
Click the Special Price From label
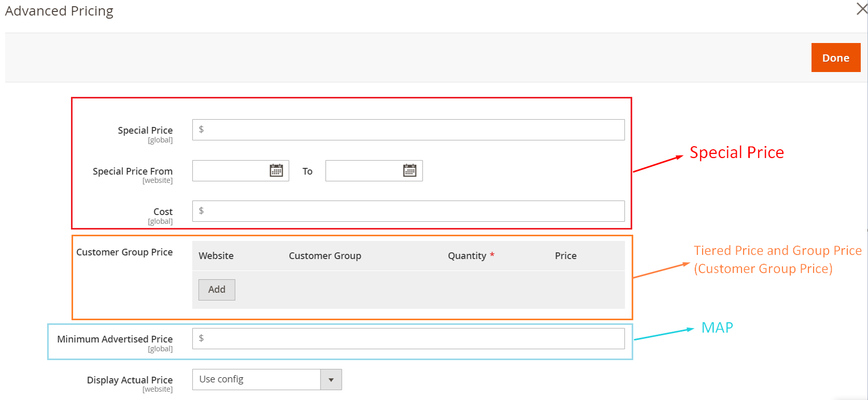point(133,171)
